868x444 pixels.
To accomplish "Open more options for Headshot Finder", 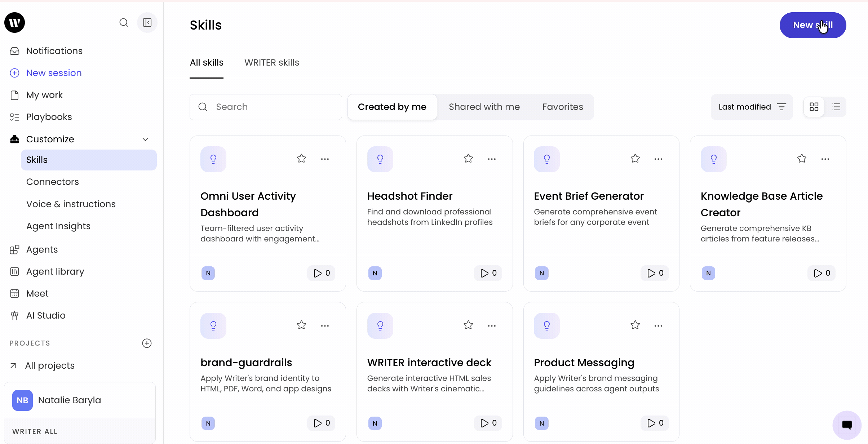I will coord(492,159).
